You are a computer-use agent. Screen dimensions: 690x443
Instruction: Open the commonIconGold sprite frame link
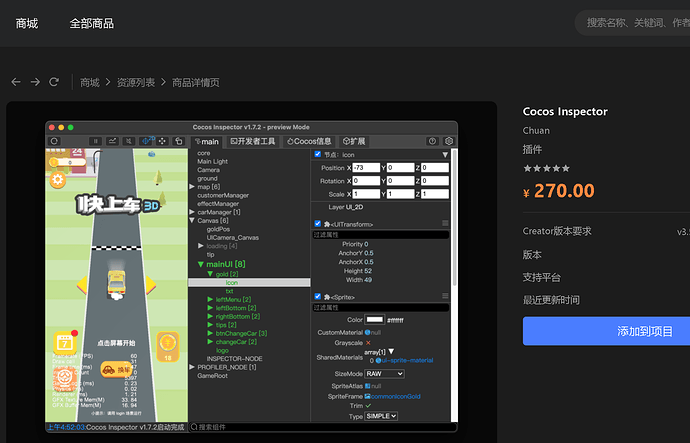396,396
